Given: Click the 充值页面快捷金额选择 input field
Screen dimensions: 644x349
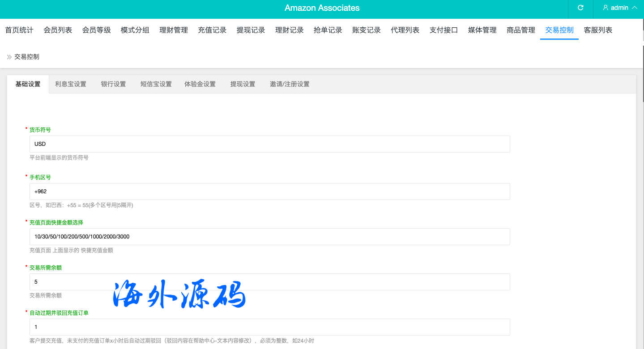Looking at the screenshot, I should [x=269, y=237].
